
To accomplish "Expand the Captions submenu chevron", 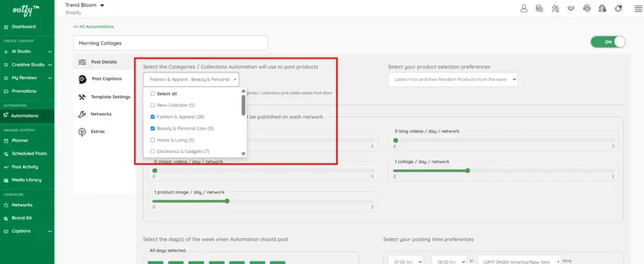I will click(50, 231).
